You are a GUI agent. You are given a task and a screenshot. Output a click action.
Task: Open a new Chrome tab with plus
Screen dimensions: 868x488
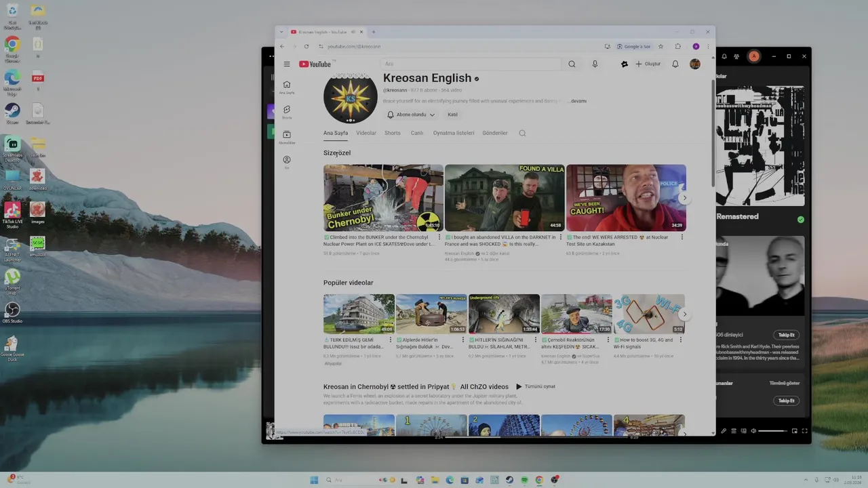click(373, 32)
